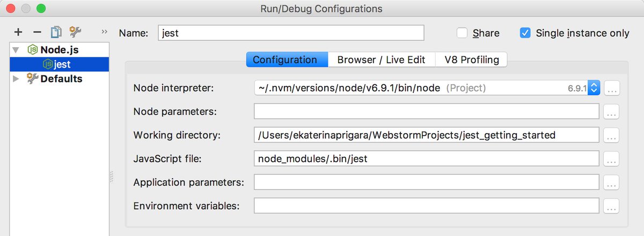644x236 pixels.
Task: Edit Environment variables with ellipsis button
Action: click(612, 206)
